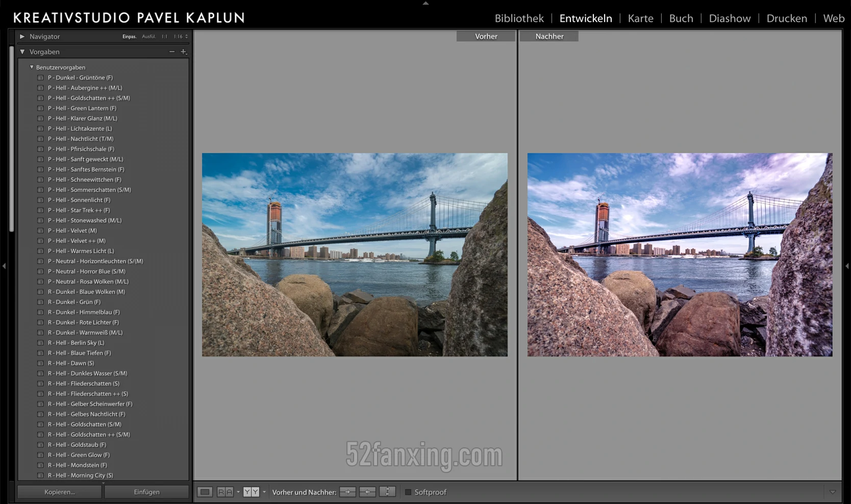This screenshot has width=851, height=504.
Task: Open the 1:16 zoom level dropdown
Action: 181,37
